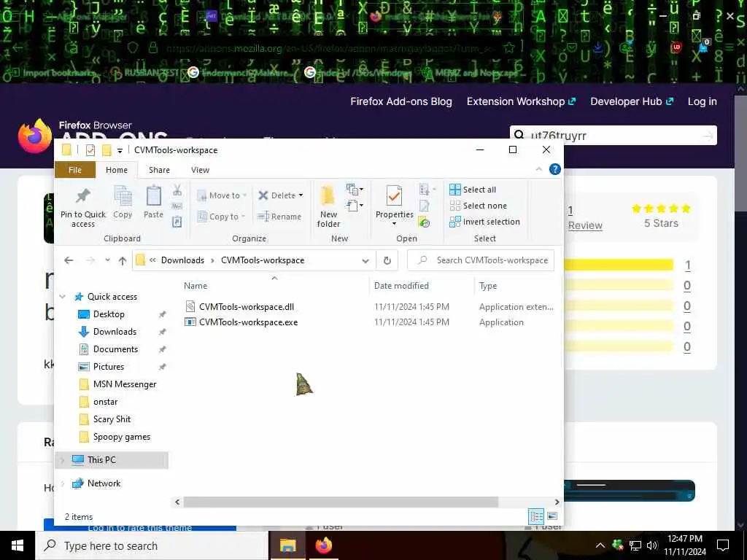Open the File ribbon tab
747x560 pixels.
click(x=75, y=170)
